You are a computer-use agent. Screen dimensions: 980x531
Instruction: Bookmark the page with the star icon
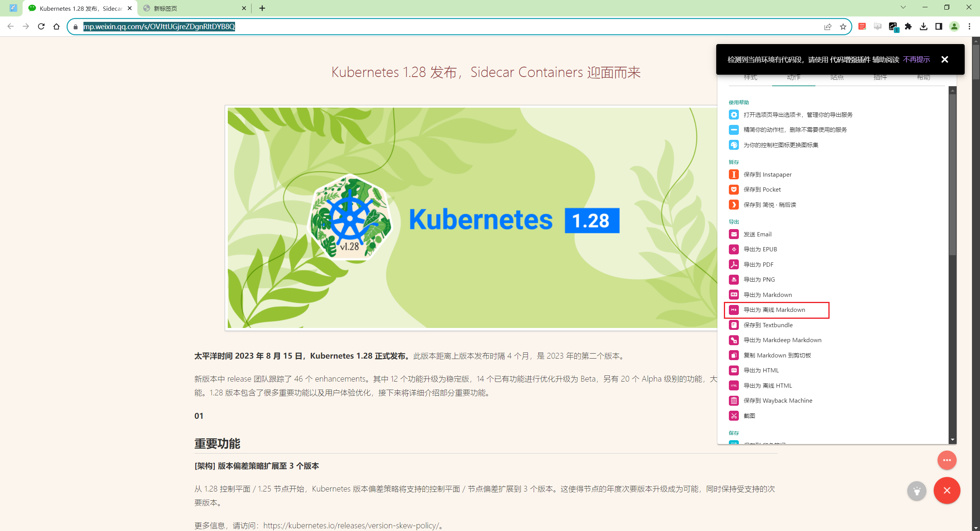point(843,26)
